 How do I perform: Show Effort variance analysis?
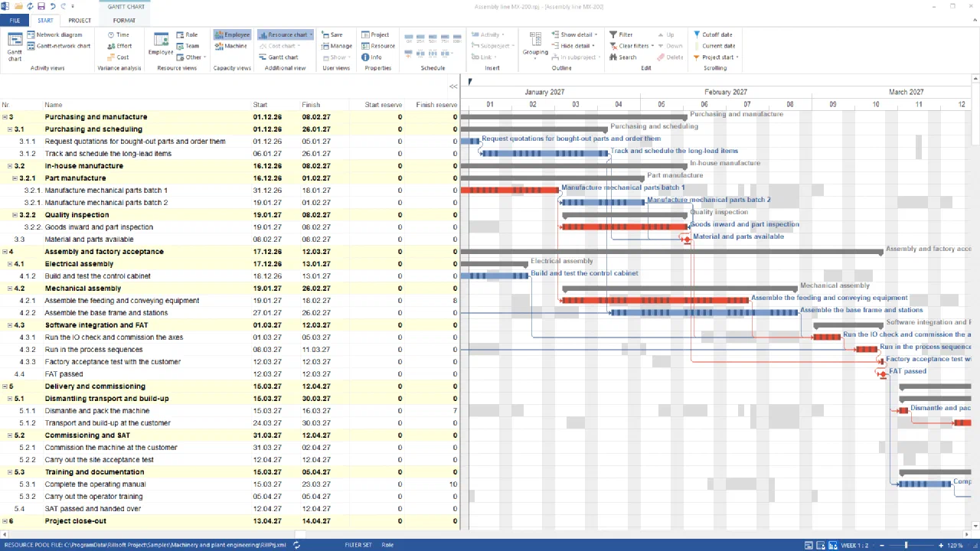(119, 46)
